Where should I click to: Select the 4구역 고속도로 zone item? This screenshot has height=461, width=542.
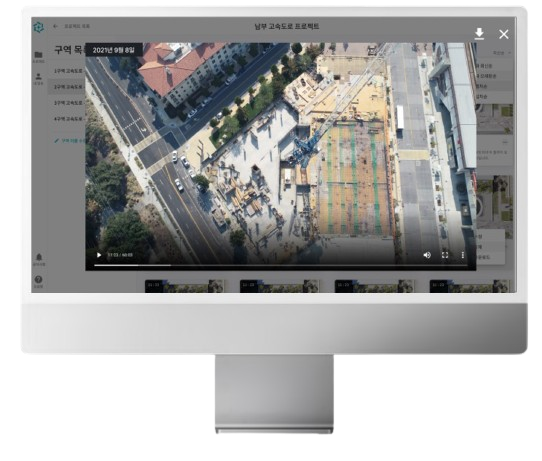(x=68, y=119)
